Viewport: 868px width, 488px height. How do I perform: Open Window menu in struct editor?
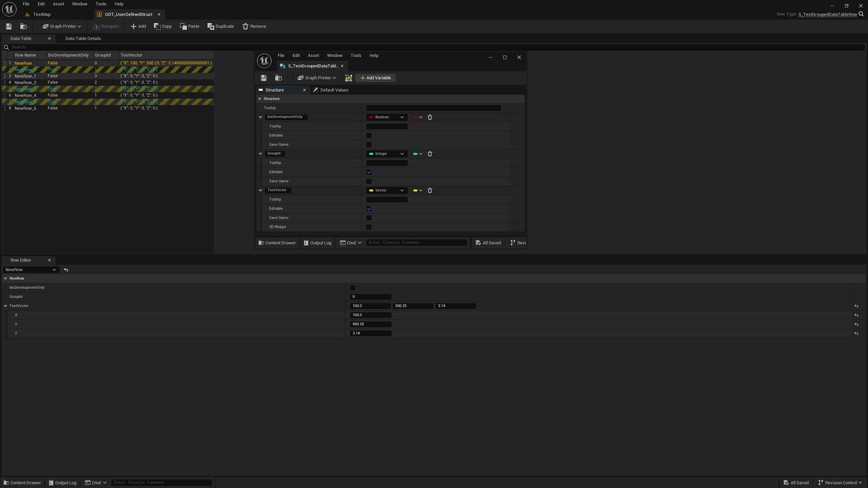[335, 56]
